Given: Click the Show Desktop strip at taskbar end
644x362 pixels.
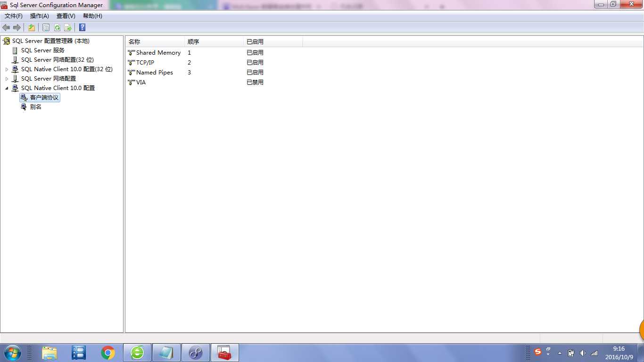Looking at the screenshot, I should pos(640,353).
